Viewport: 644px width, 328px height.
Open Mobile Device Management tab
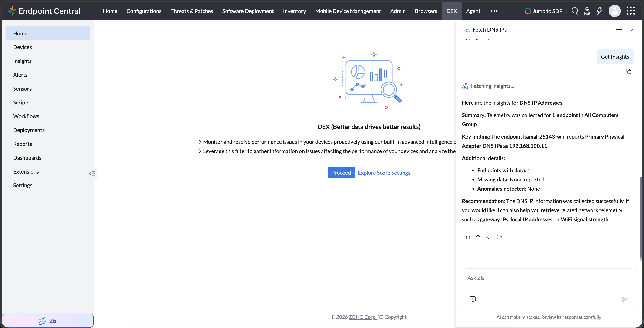coord(348,11)
